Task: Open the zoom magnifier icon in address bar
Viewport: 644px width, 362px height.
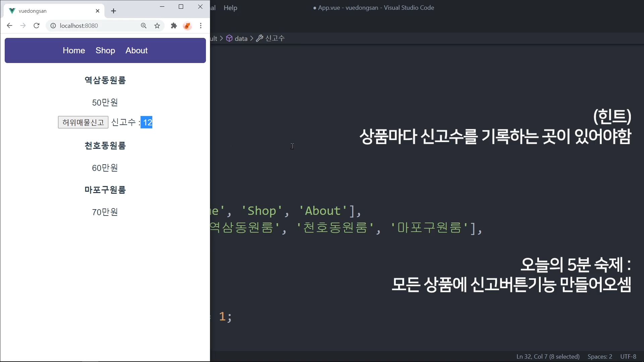Action: [144, 26]
